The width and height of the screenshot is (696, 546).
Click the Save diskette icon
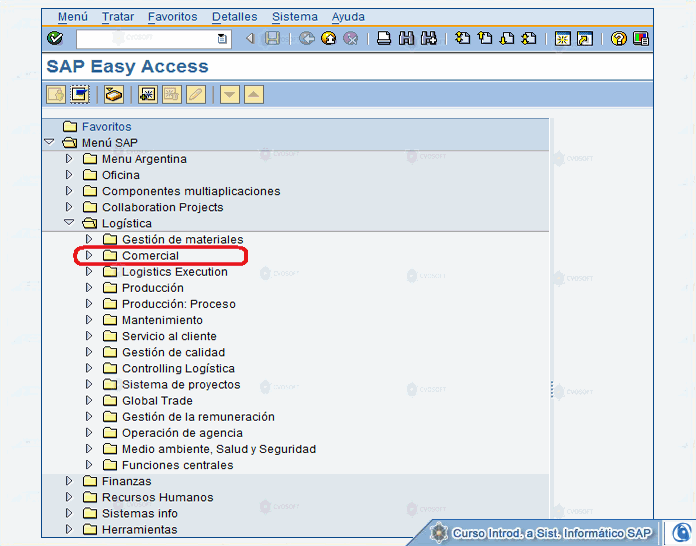pos(272,38)
